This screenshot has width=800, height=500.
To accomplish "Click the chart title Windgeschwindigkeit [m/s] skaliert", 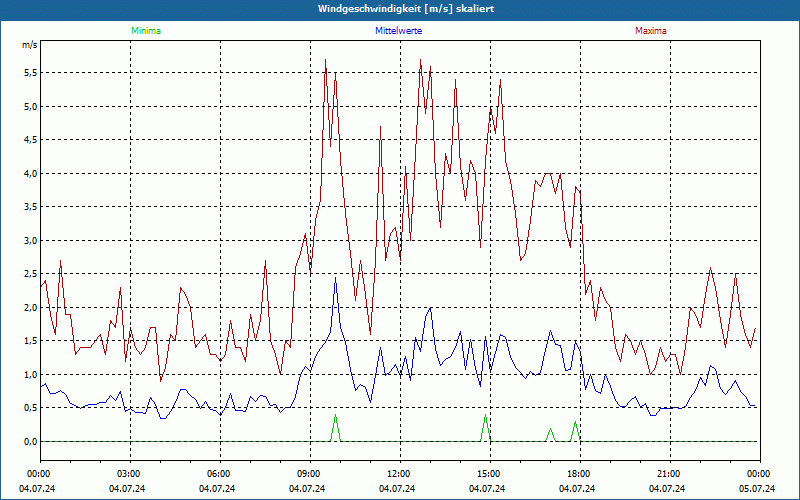I will coord(406,9).
